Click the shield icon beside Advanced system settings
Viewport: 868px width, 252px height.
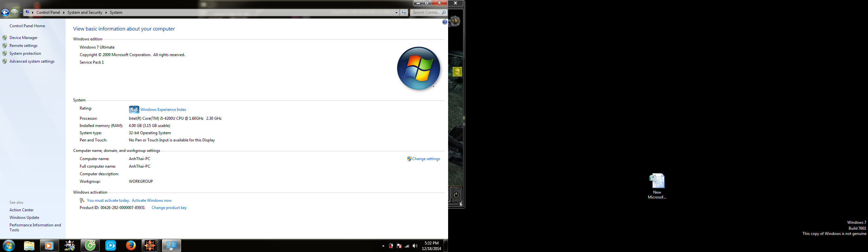(x=5, y=61)
